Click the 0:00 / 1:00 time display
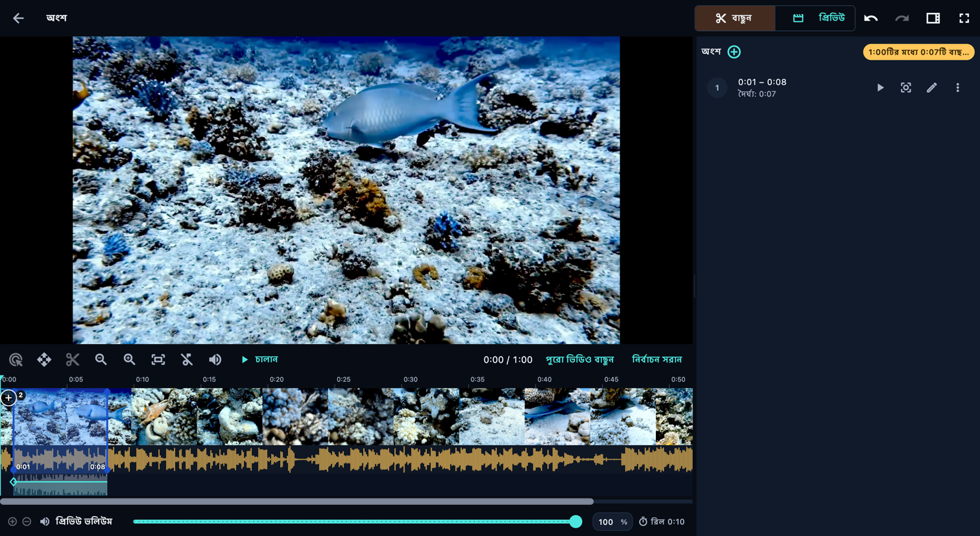This screenshot has height=536, width=980. (507, 360)
